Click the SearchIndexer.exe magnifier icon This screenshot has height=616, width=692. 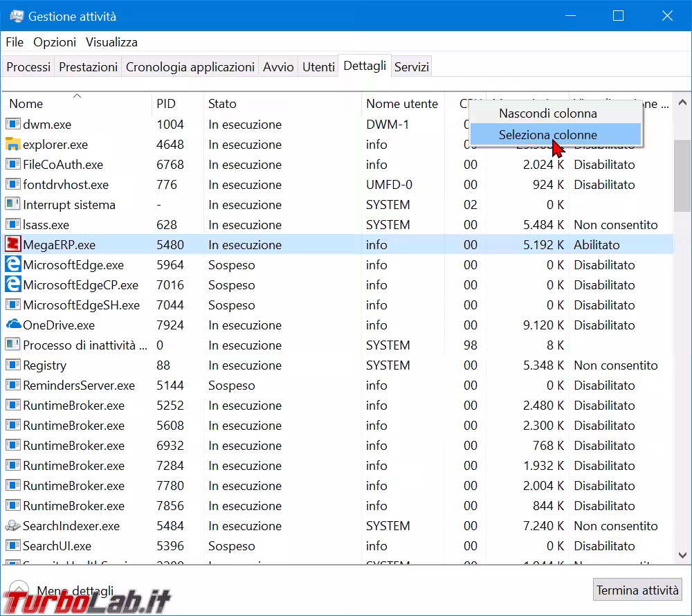click(x=13, y=526)
